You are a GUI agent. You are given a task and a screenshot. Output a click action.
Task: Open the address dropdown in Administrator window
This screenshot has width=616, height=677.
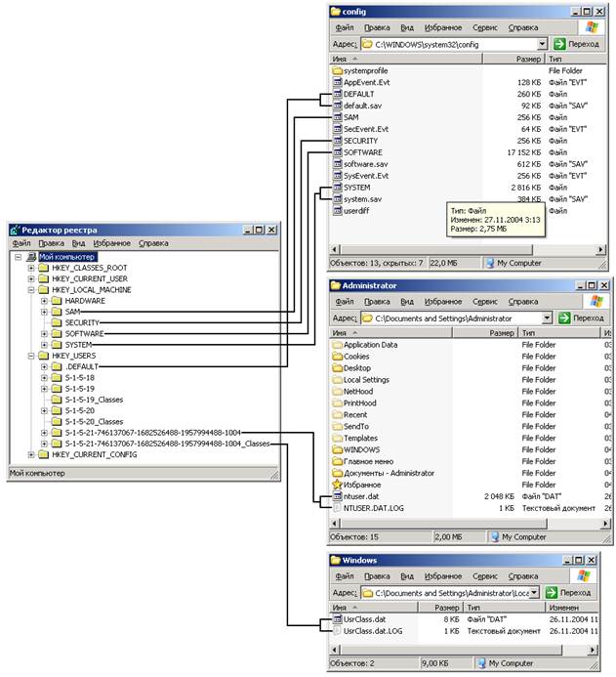(x=547, y=317)
